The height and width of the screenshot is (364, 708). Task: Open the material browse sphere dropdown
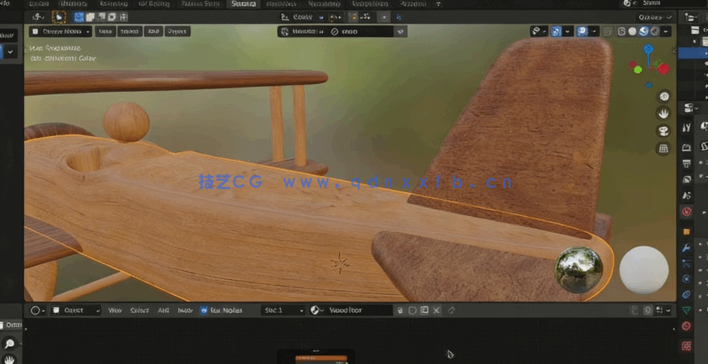pyautogui.click(x=316, y=310)
